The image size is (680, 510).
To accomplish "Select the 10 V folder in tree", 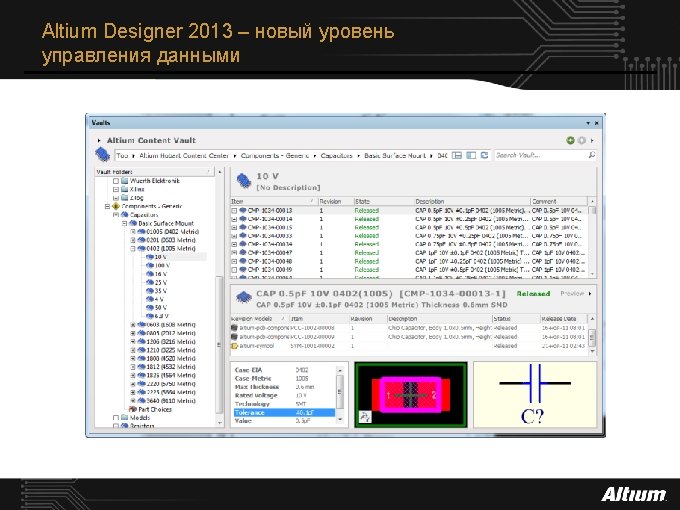I will 161,257.
